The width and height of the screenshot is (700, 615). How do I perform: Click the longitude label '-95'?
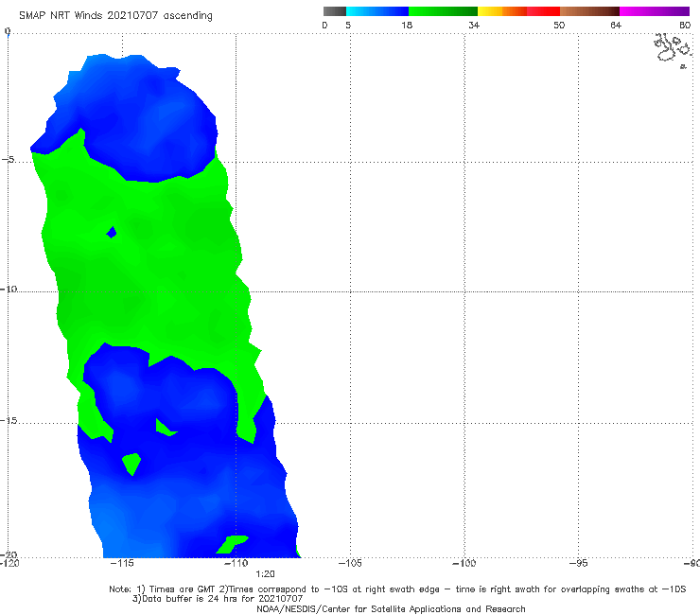click(x=579, y=563)
